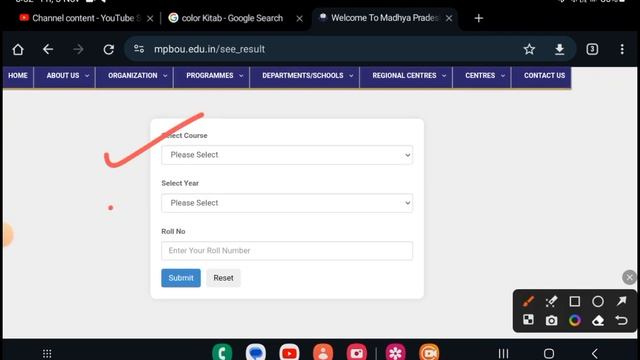Open the orange screen recorder app
This screenshot has width=640, height=360.
429,352
